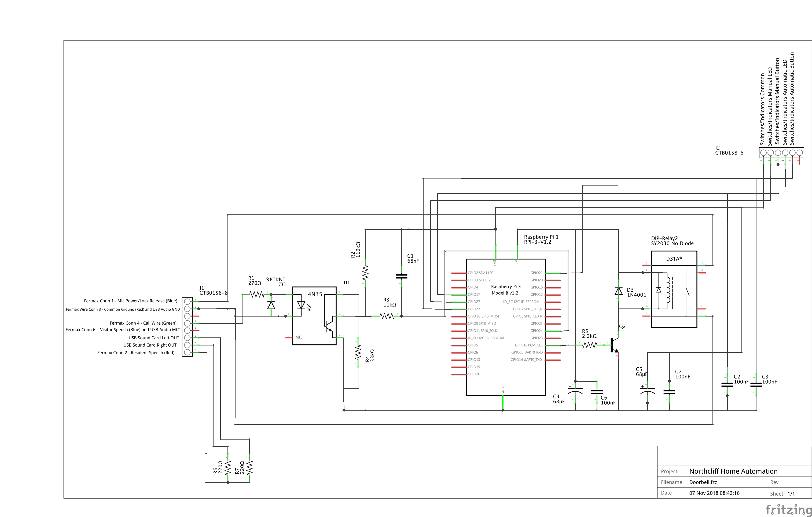
Task: Select the R4 33kΩ resistor symbol
Action: [358, 352]
